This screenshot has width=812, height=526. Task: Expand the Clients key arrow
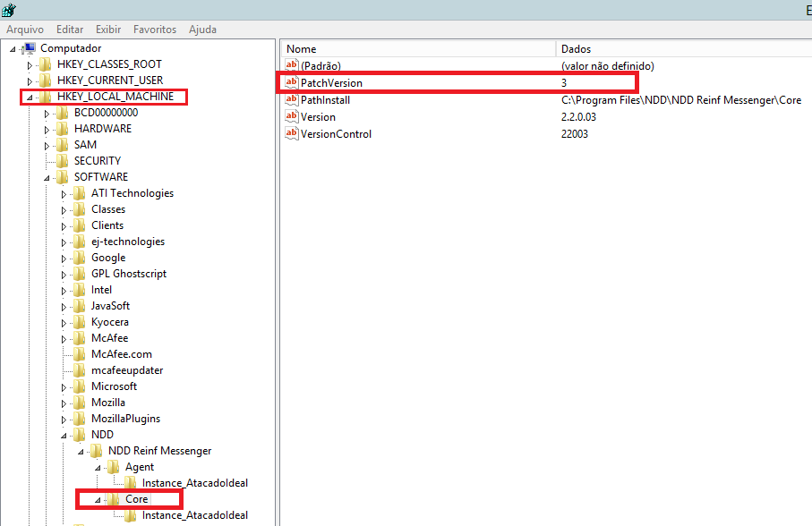point(64,226)
